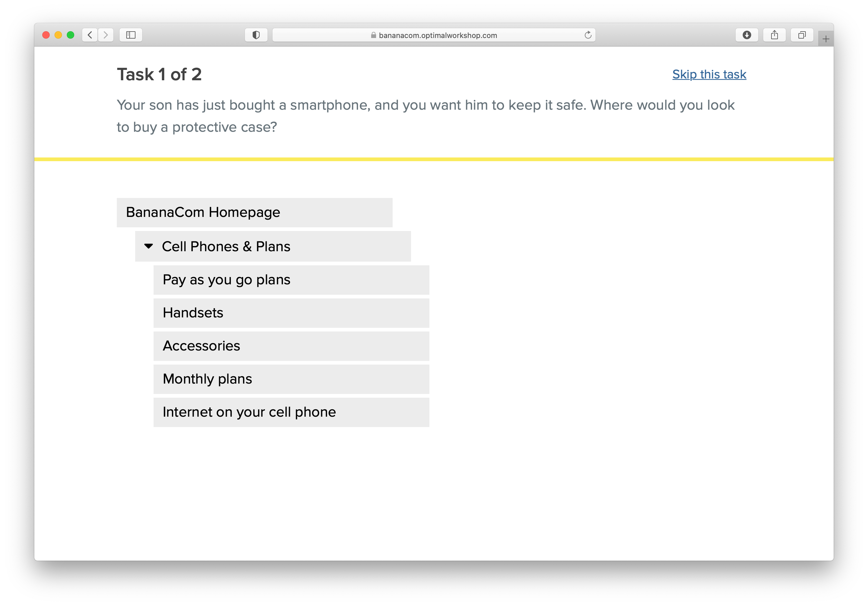The height and width of the screenshot is (606, 868).
Task: Click the Skip this task link
Action: (x=709, y=74)
